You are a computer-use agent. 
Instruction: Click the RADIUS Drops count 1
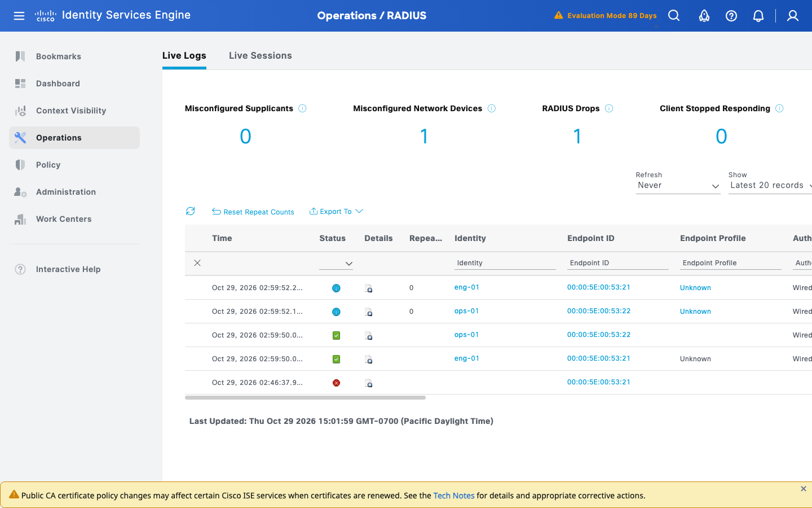(x=577, y=136)
